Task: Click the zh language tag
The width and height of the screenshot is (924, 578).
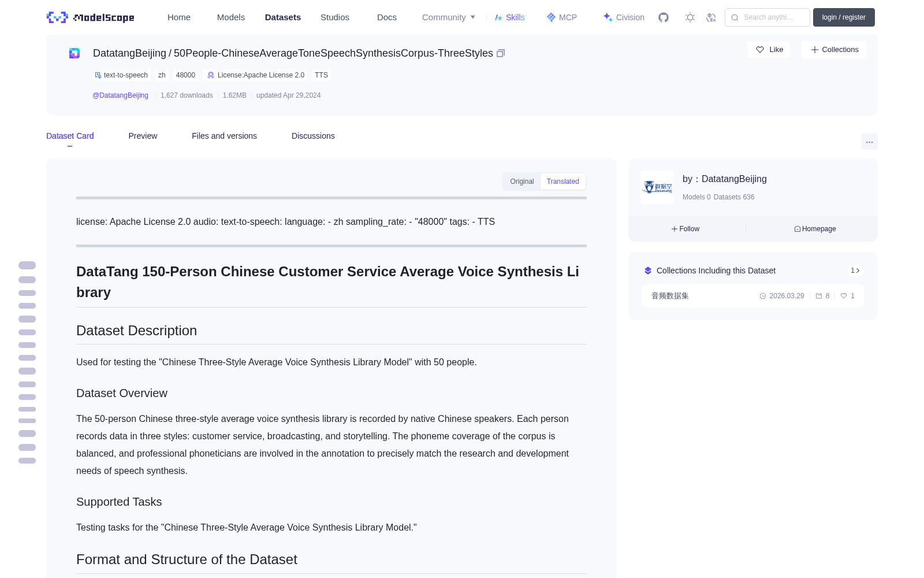Action: pos(162,75)
